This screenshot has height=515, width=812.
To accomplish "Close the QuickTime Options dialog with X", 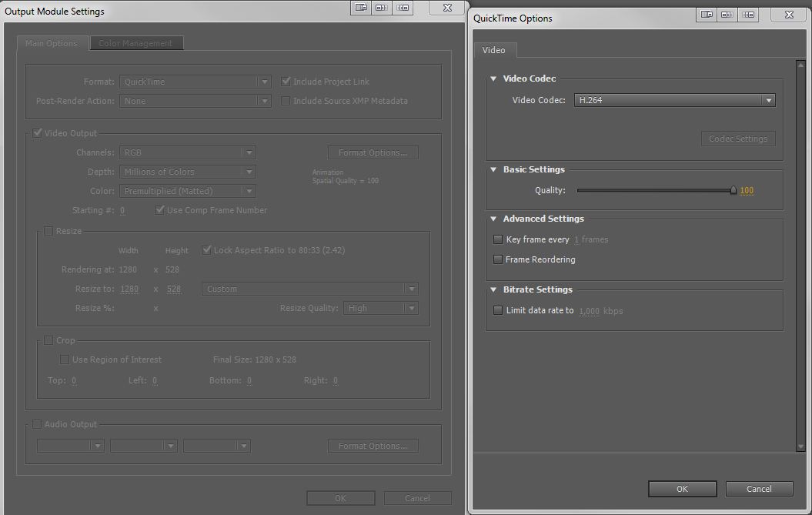I will (789, 15).
